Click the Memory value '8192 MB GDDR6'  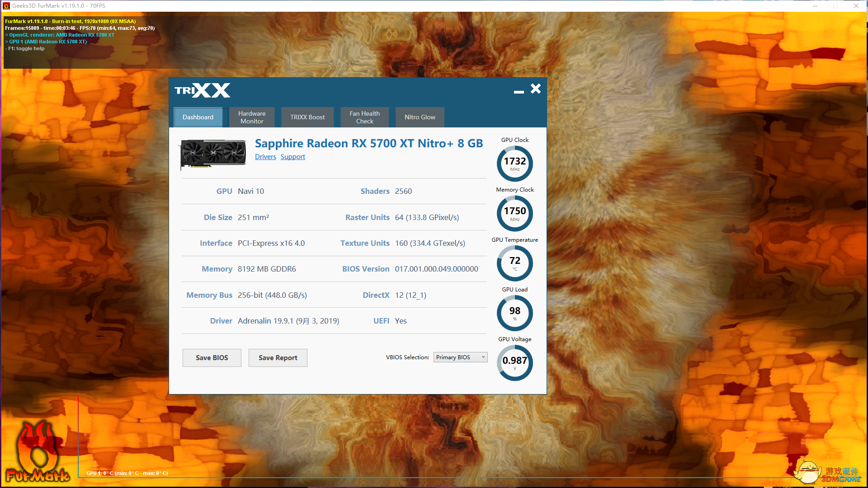pos(267,269)
